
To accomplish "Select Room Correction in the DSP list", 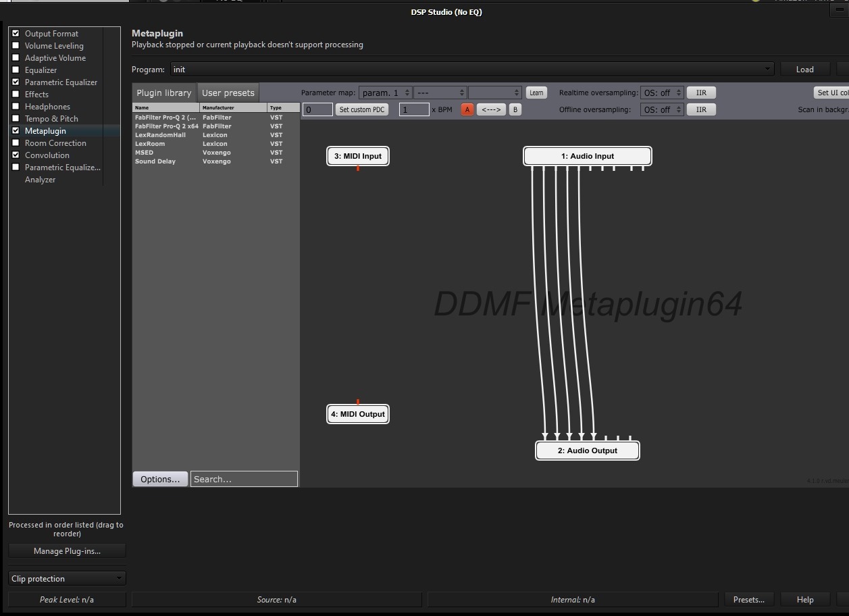I will (x=55, y=143).
